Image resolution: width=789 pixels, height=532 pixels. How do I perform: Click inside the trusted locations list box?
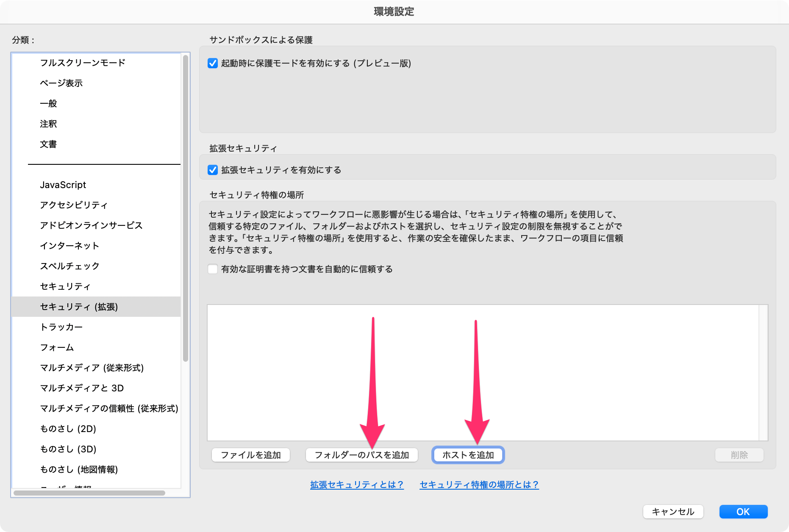pyautogui.click(x=487, y=373)
